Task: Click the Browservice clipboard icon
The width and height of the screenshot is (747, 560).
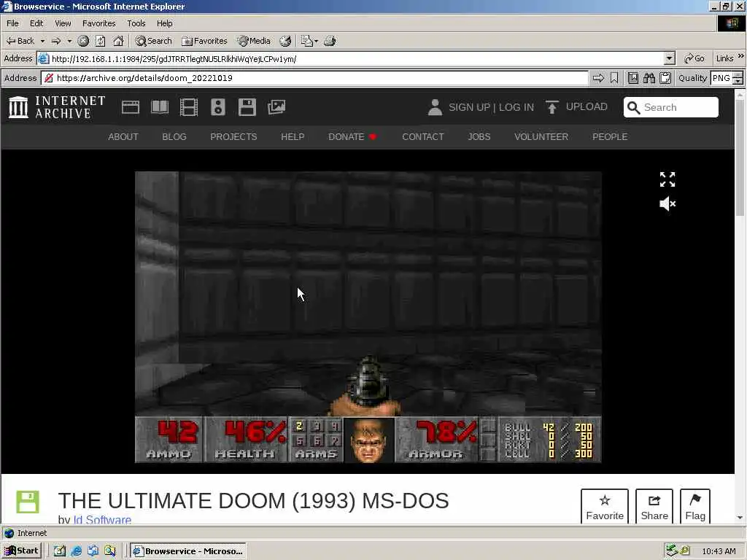Action: click(x=665, y=78)
